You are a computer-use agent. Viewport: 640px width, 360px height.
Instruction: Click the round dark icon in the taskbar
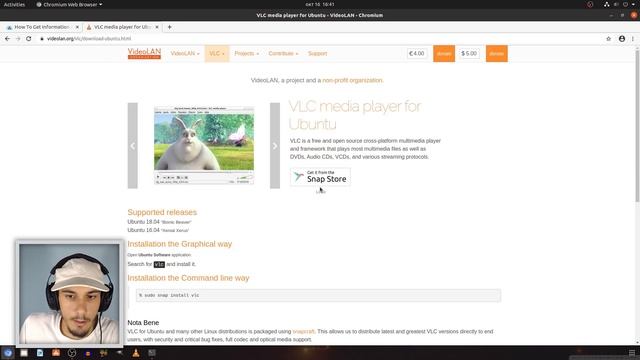(x=72, y=353)
